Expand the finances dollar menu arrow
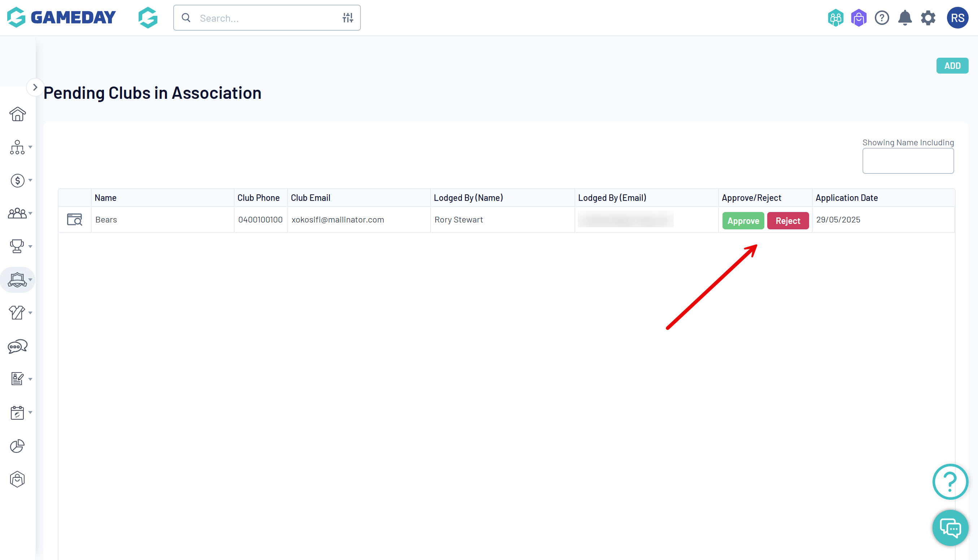Screen dimensions: 978x560 (30, 180)
